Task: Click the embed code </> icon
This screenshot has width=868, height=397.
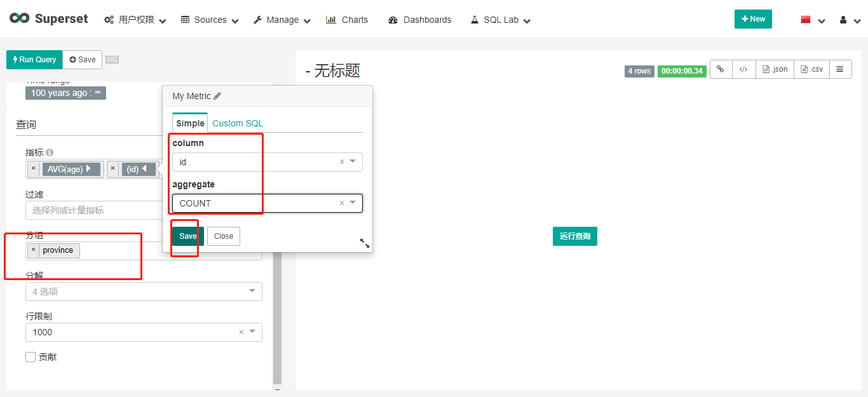Action: 743,69
